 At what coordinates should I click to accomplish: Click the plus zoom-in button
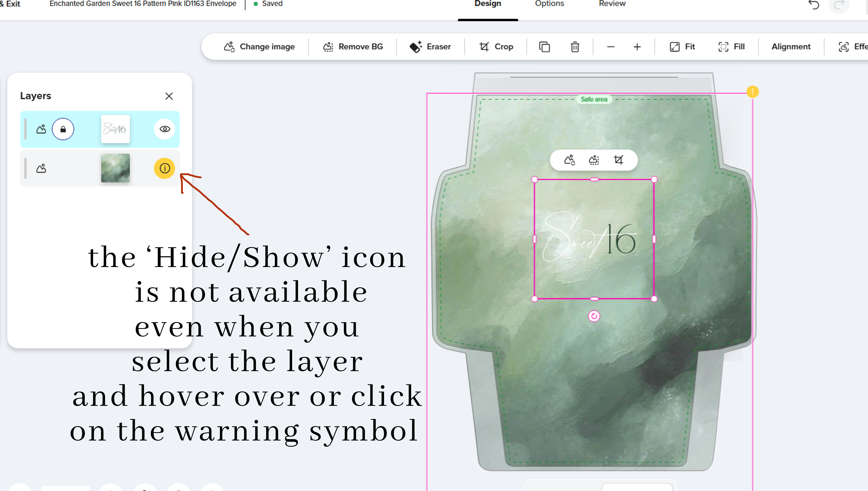[637, 46]
